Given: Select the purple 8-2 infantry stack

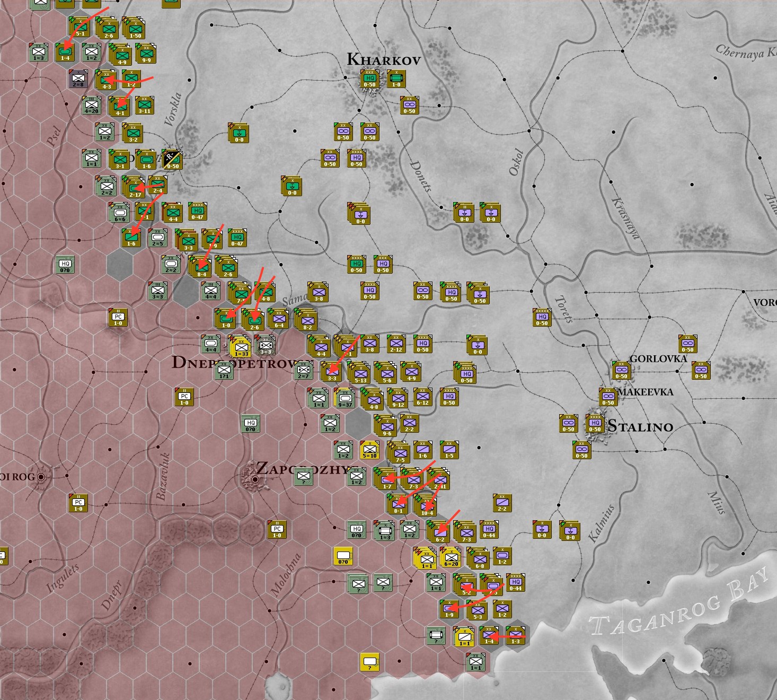Looking at the screenshot, I should pyautogui.click(x=306, y=320).
